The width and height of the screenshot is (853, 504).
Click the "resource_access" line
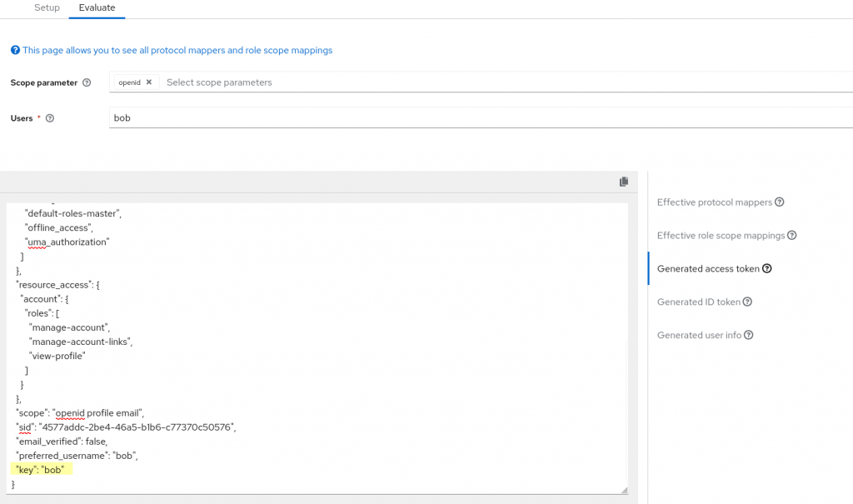[x=57, y=285]
